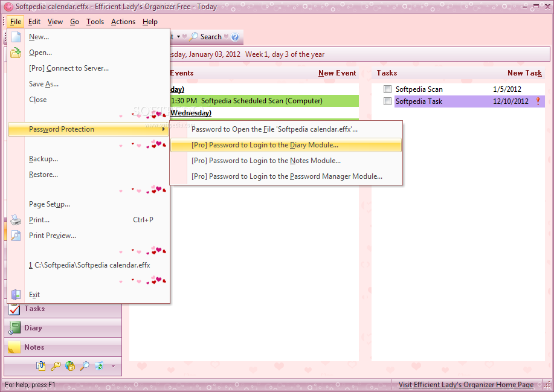Image resolution: width=554 pixels, height=392 pixels.
Task: Select the purple Softpedia Task row name
Action: [419, 101]
